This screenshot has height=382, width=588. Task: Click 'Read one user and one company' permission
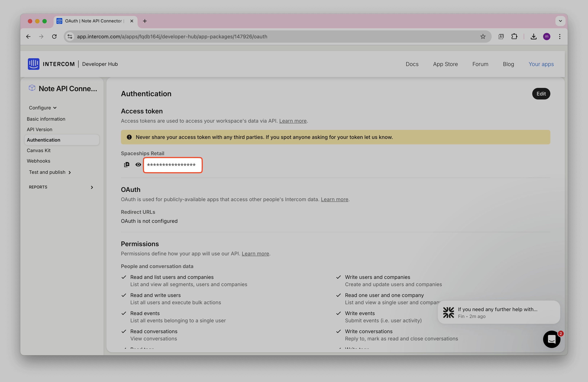(x=384, y=295)
